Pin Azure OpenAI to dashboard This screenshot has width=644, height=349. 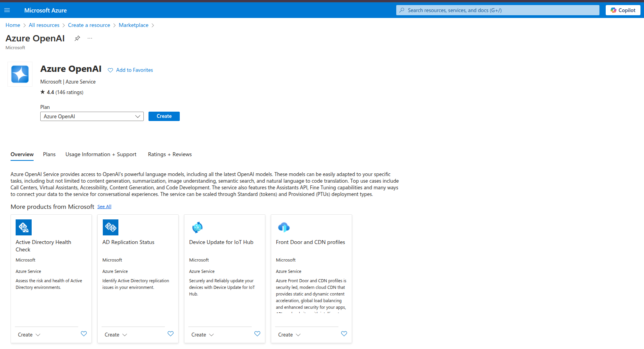tap(77, 38)
